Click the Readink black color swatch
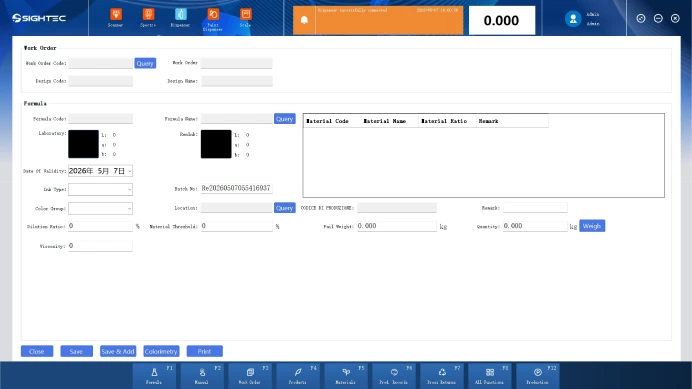Screen dimensions: 692x389 [x=216, y=144]
